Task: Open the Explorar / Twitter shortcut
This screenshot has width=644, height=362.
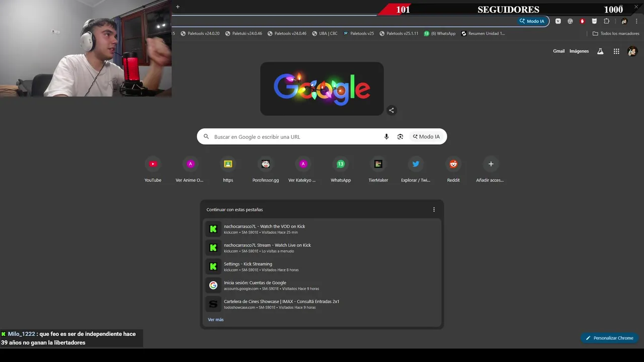Action: 416,170
